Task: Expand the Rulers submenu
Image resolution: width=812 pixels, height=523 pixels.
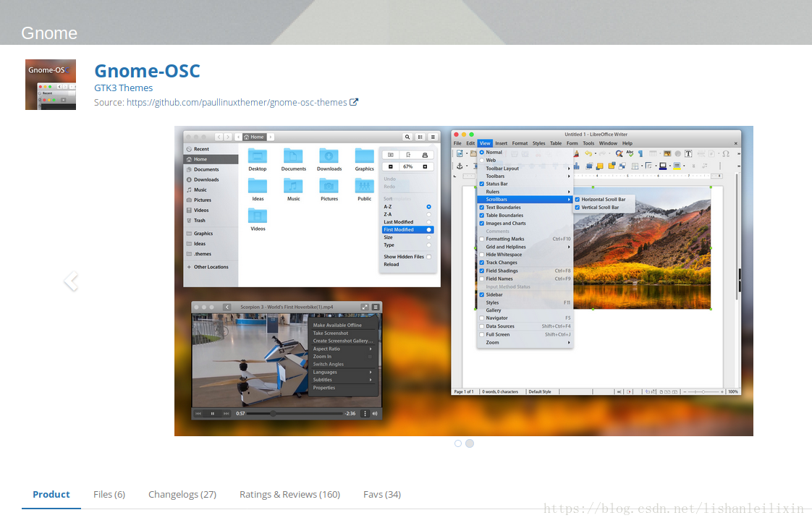Action: pyautogui.click(x=525, y=192)
